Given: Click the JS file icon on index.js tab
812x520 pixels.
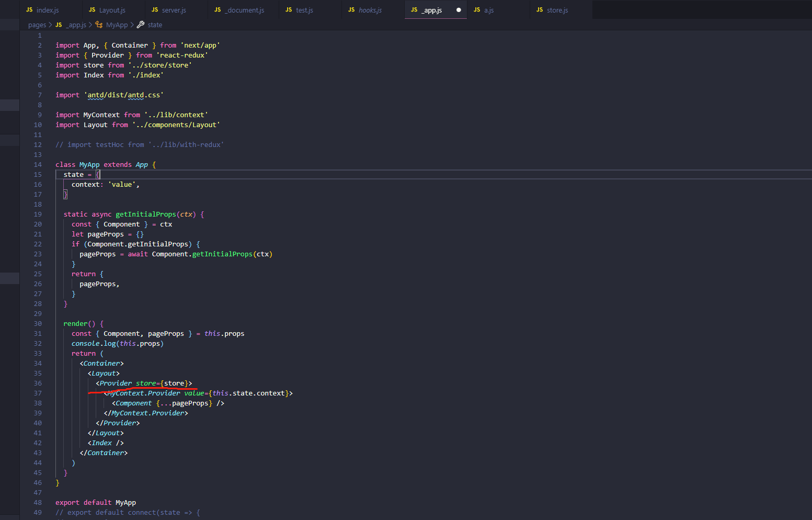Looking at the screenshot, I should 29,10.
